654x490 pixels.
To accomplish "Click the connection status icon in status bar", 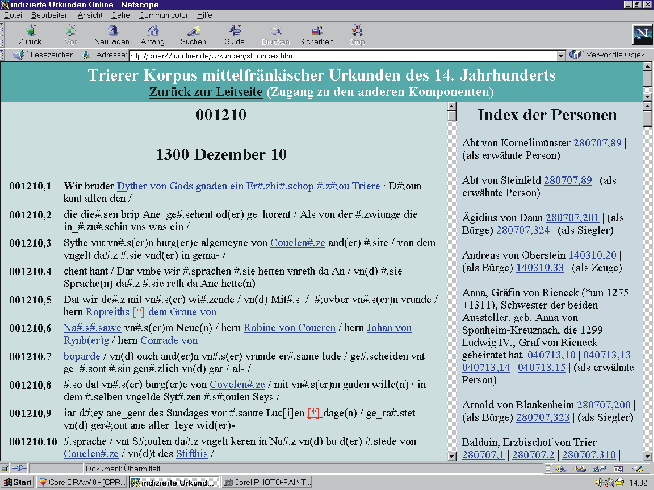I will [19, 468].
